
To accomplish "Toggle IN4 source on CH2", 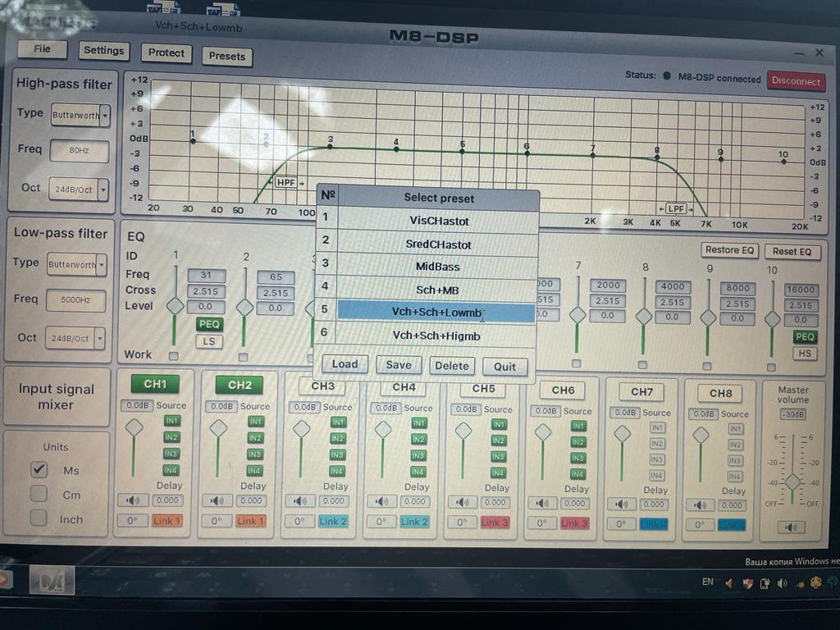I will [x=254, y=471].
